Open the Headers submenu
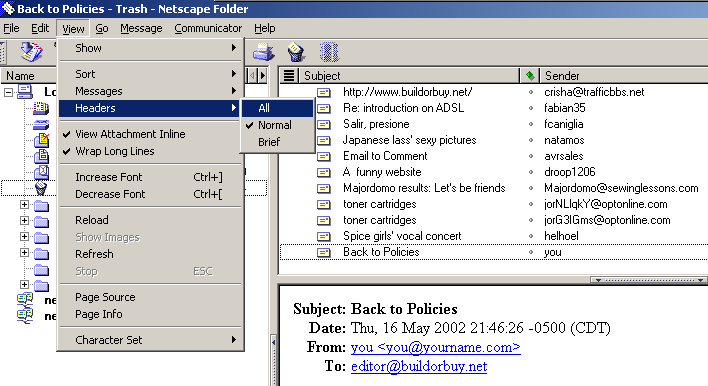708x386 pixels. point(150,108)
